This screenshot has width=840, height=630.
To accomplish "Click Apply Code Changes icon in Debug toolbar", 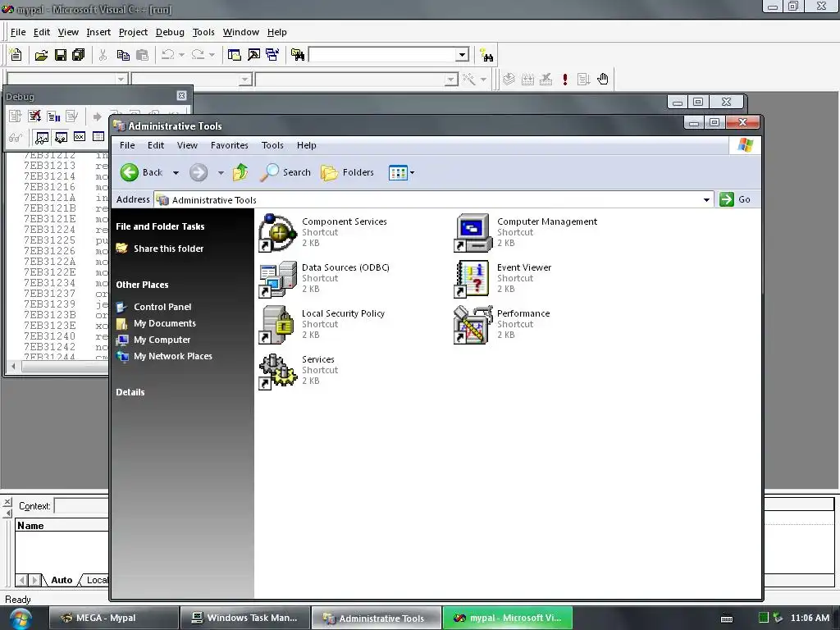I will [72, 116].
